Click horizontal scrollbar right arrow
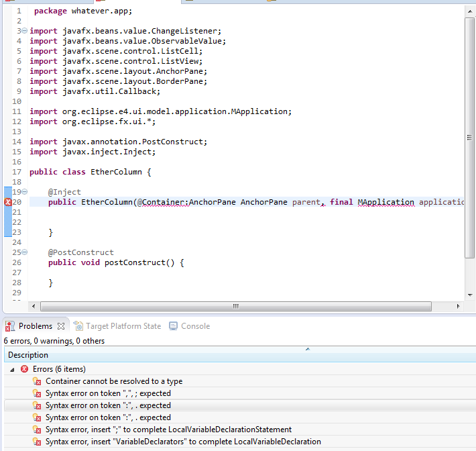The height and width of the screenshot is (451, 476). click(458, 306)
